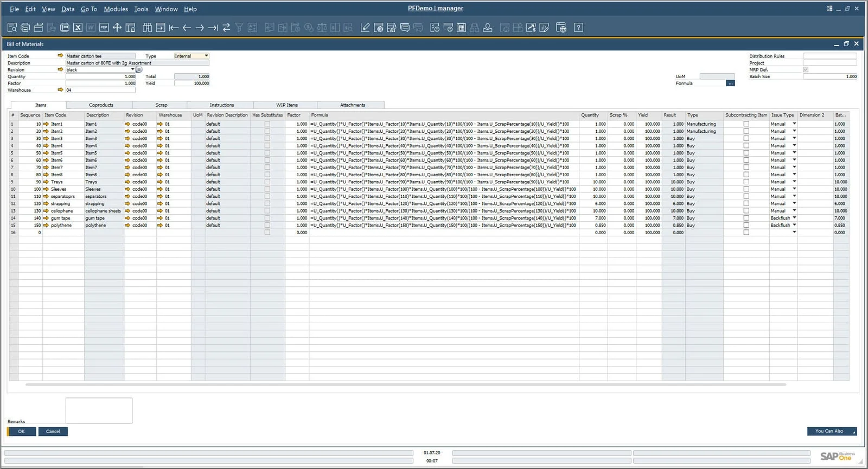Expand Issue Type dropdown for polythene row

[794, 226]
